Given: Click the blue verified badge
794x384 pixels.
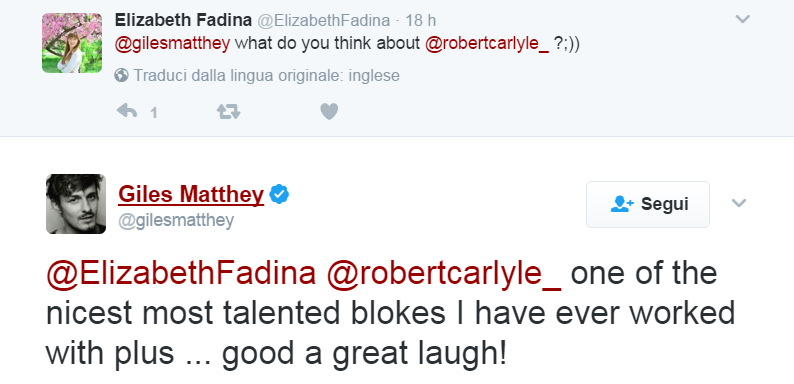Looking at the screenshot, I should 279,195.
